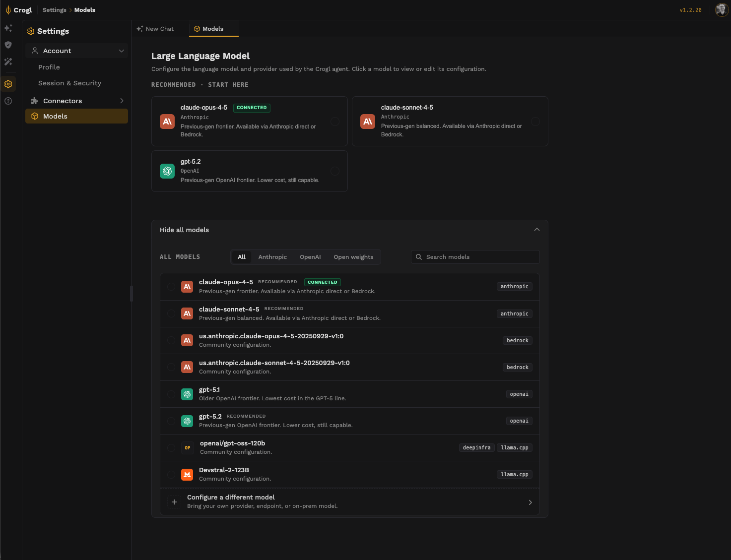Click the Models cube icon in sidebar
The height and width of the screenshot is (560, 731).
[x=35, y=116]
